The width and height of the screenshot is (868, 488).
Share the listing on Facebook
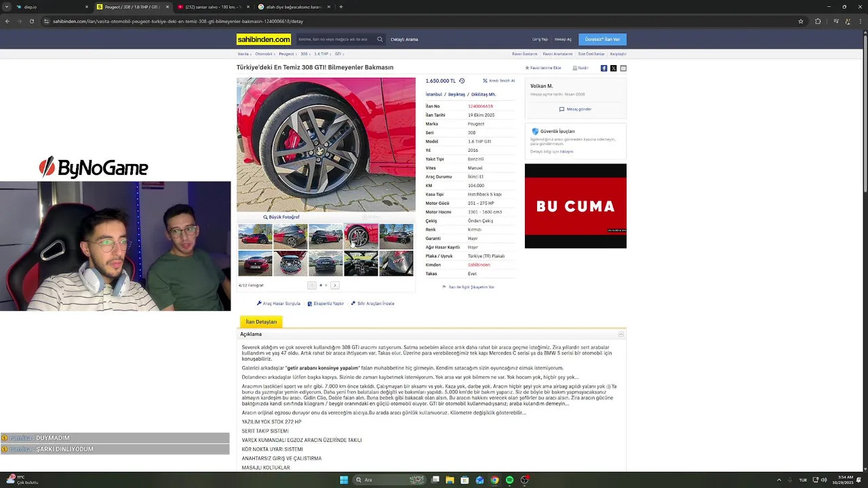coord(604,68)
